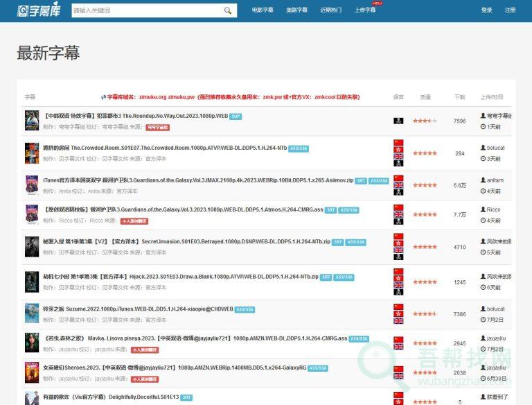Open the 电影字幕 menu
The height and width of the screenshot is (405, 532).
click(263, 10)
